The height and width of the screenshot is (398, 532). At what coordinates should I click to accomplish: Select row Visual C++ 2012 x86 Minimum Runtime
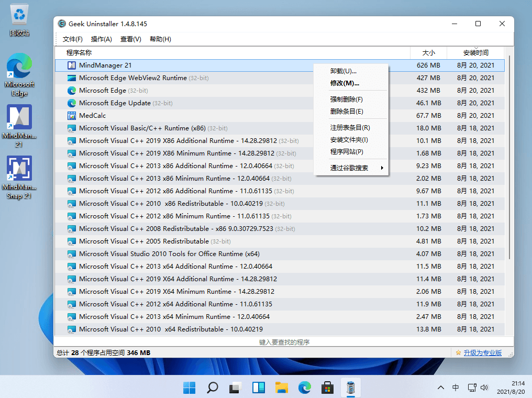[280, 216]
